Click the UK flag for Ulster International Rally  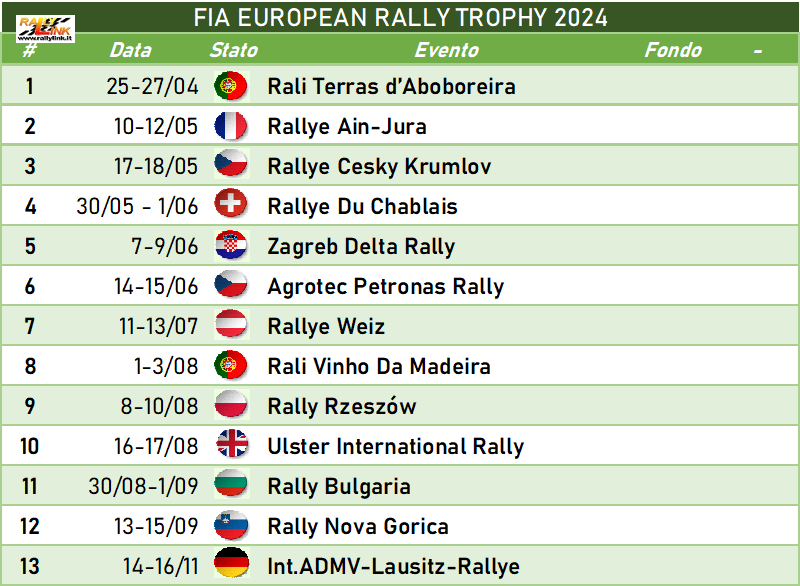coord(231,445)
